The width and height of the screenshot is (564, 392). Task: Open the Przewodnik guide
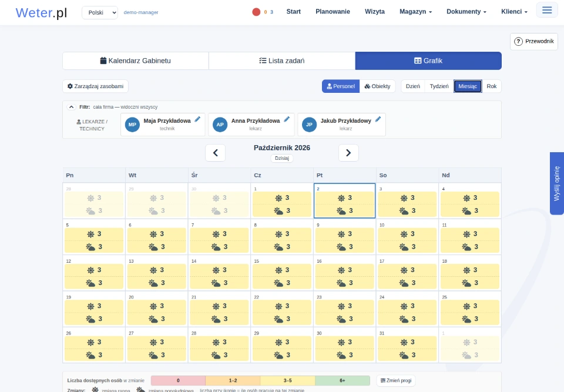(x=534, y=41)
